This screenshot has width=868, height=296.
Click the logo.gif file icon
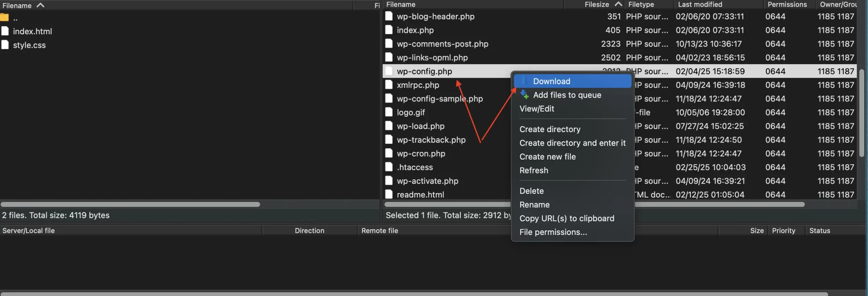(389, 112)
